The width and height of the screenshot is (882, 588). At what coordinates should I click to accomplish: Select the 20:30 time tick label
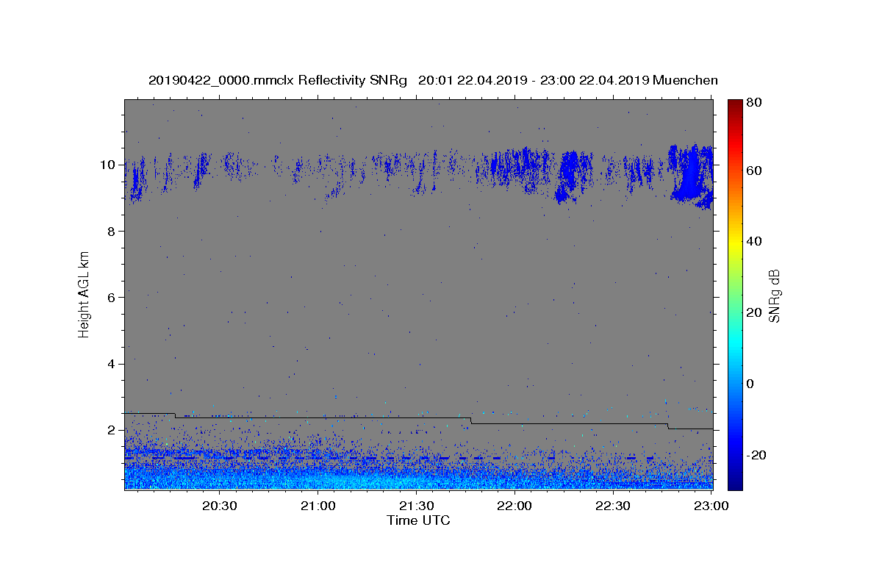coord(220,506)
